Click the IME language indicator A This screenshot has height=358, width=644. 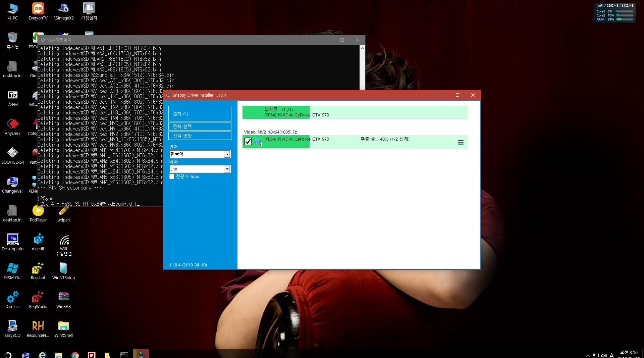612,355
